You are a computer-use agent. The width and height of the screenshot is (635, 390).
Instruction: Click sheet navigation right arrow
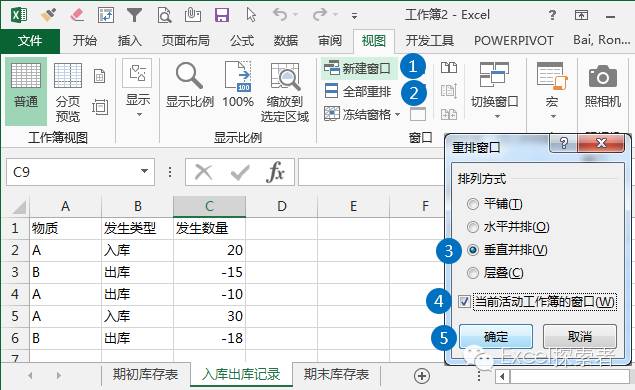(59, 375)
